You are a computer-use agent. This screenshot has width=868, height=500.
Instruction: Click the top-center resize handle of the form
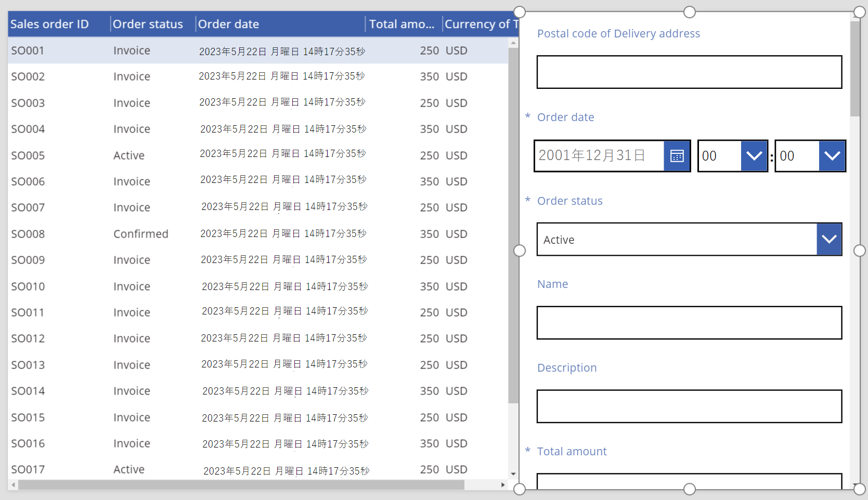click(690, 12)
